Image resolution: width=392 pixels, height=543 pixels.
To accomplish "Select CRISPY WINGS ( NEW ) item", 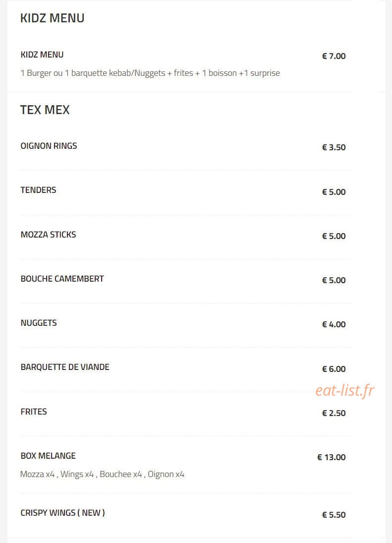I will [x=62, y=513].
